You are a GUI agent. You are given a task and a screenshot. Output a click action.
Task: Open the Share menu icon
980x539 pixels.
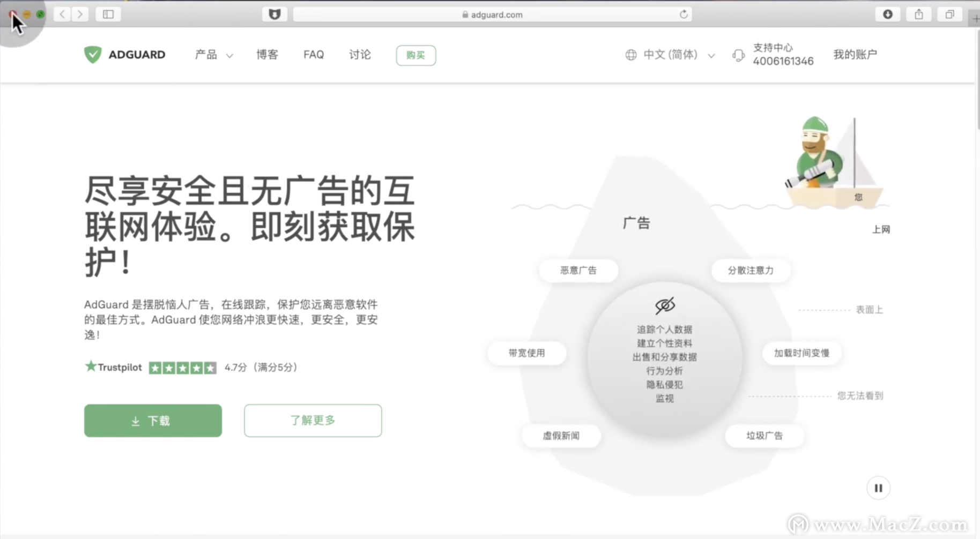tap(919, 14)
